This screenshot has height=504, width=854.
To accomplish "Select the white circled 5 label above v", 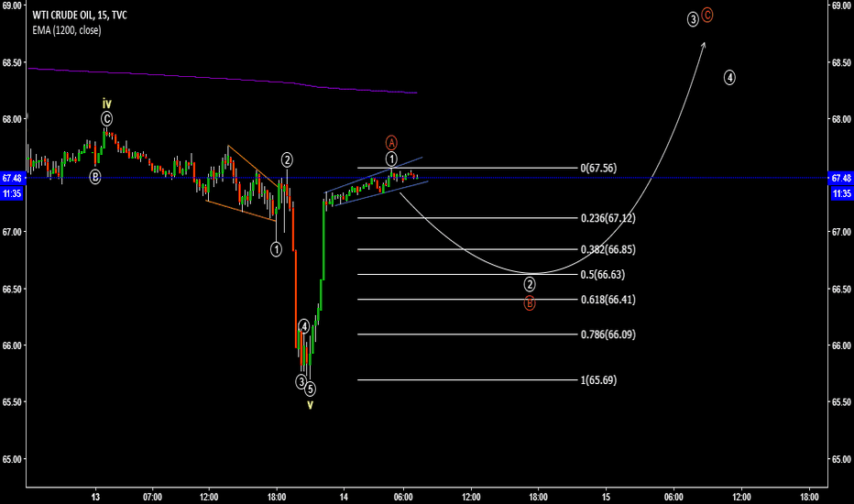I will [x=310, y=389].
